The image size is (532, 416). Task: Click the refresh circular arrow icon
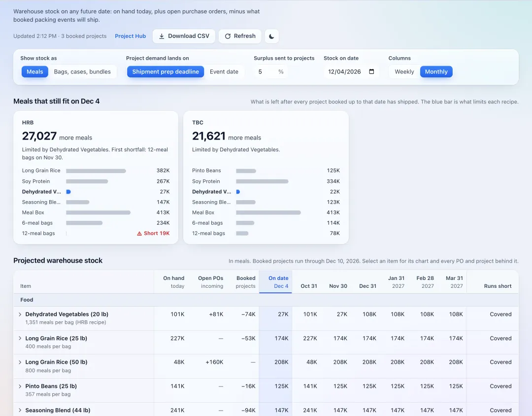click(228, 36)
